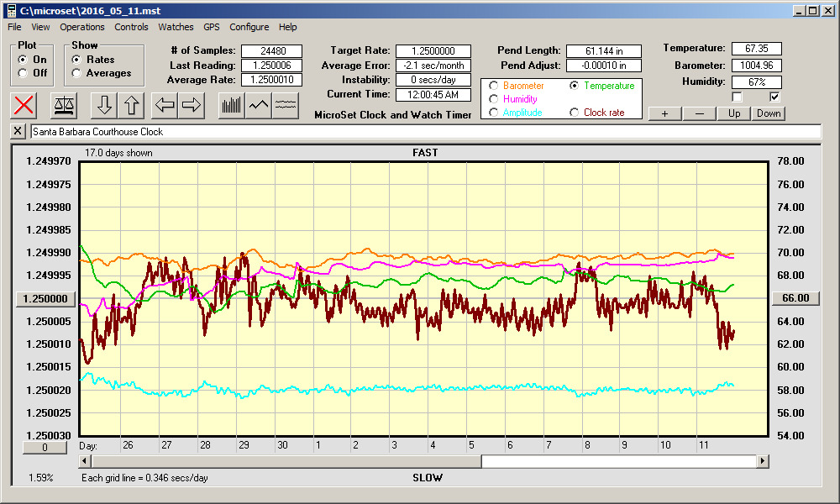This screenshot has height=504, width=840.
Task: Untick the checked box under Humidity
Action: [774, 97]
